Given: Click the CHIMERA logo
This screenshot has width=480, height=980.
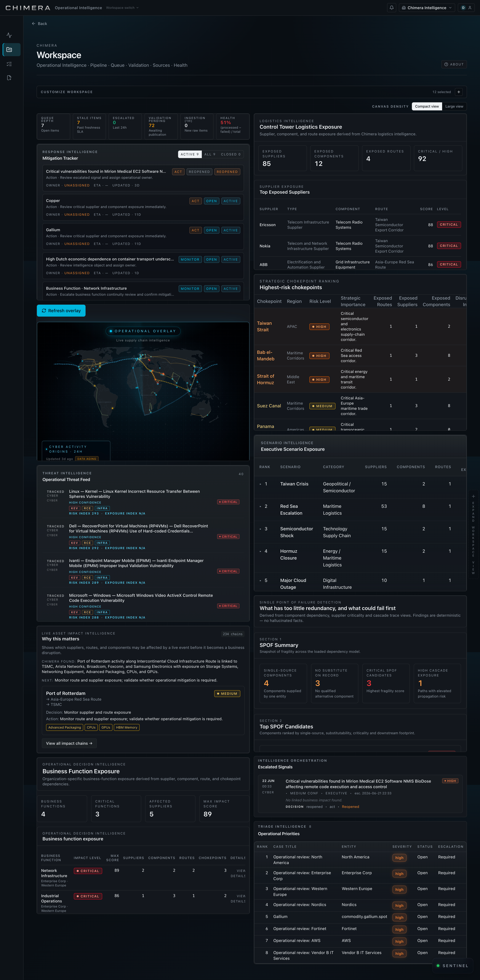Looking at the screenshot, I should [x=27, y=8].
